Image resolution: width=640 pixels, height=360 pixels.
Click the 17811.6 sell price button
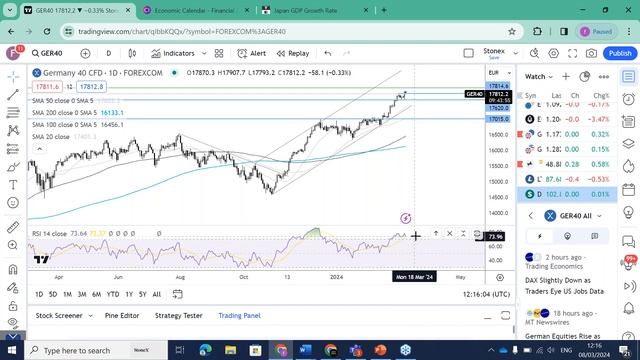point(47,87)
